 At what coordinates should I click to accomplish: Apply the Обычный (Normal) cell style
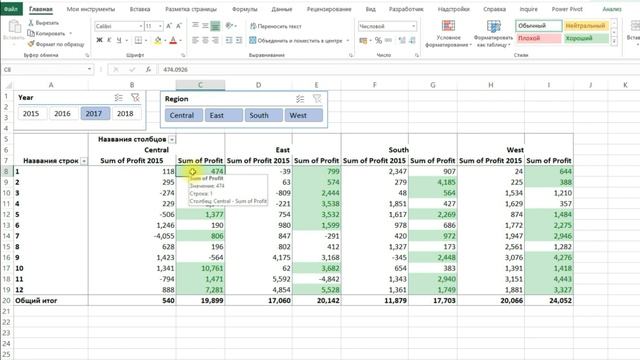539,26
